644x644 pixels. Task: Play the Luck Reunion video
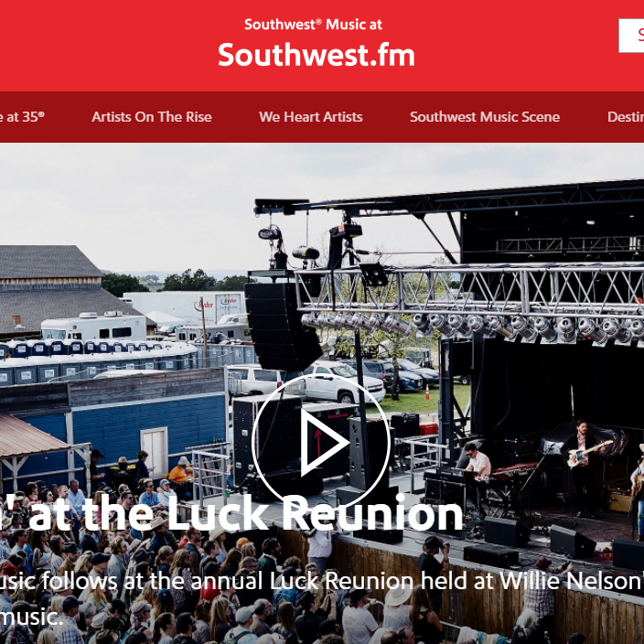[x=321, y=443]
